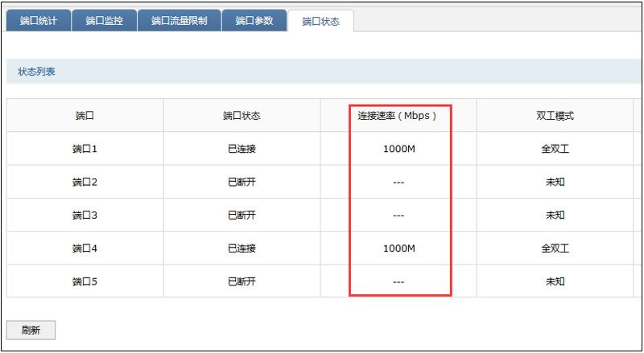Click 已连接 status in 端口1 row
The image size is (644, 353).
[x=242, y=149]
